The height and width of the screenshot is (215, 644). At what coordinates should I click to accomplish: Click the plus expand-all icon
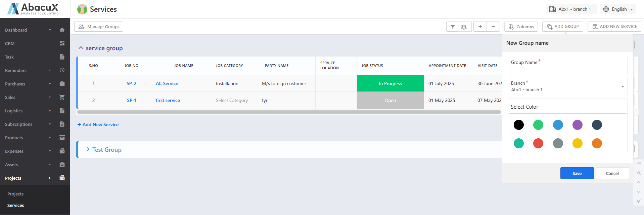pyautogui.click(x=480, y=27)
